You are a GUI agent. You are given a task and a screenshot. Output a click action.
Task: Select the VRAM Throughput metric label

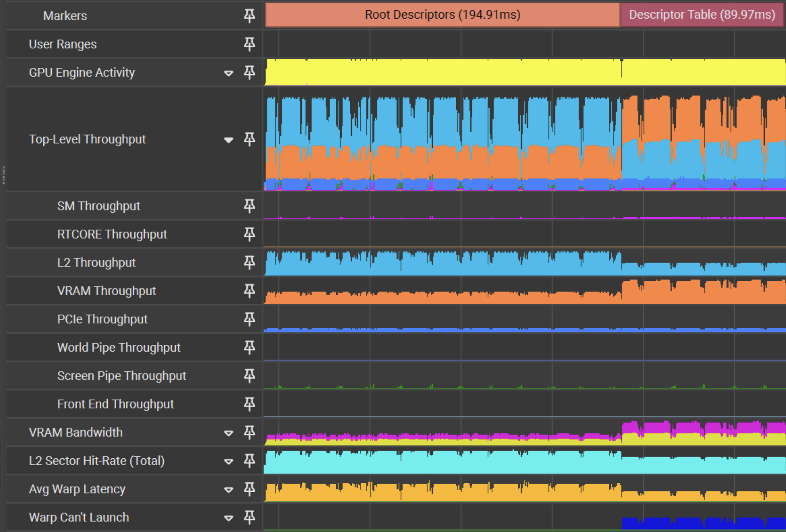tap(106, 291)
